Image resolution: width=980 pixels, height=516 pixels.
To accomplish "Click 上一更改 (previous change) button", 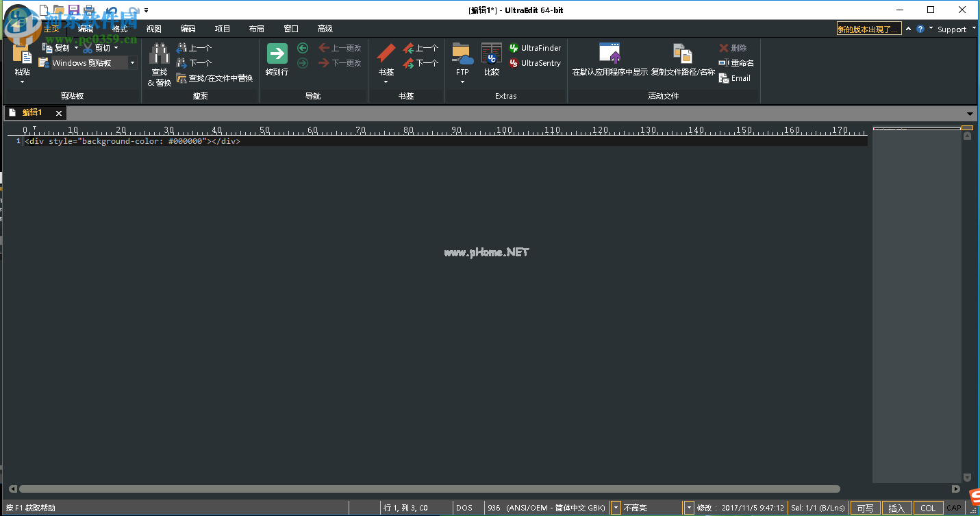I will point(340,48).
